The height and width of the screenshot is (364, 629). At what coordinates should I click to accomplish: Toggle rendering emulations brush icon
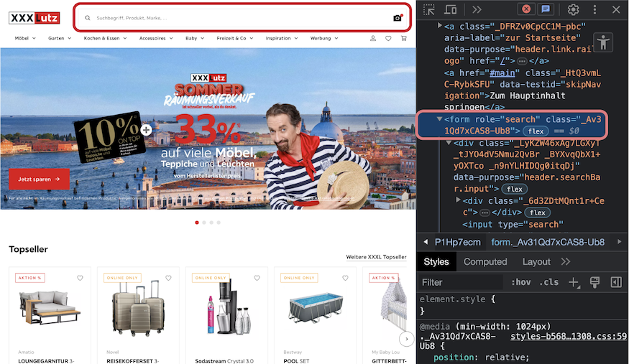tap(595, 282)
